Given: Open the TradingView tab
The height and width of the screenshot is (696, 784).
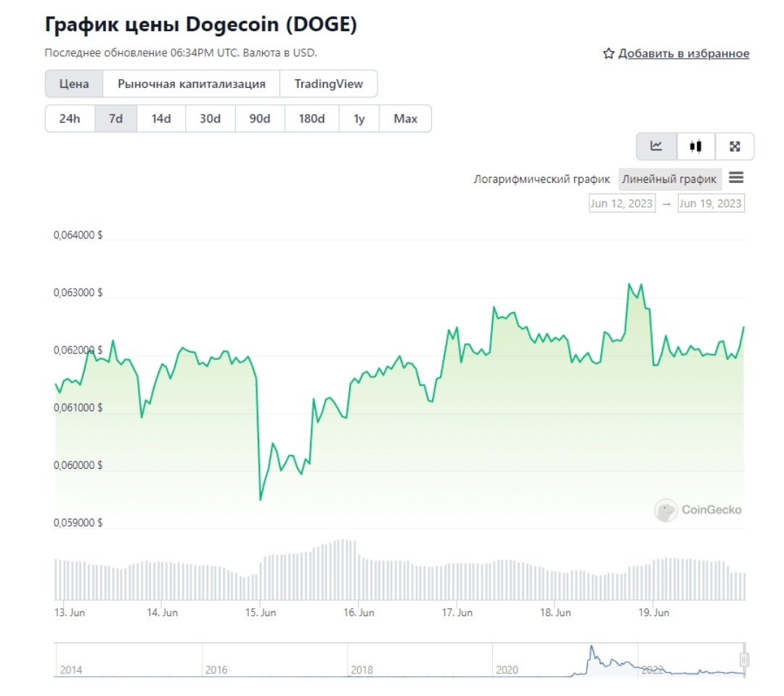Looking at the screenshot, I should pyautogui.click(x=329, y=83).
